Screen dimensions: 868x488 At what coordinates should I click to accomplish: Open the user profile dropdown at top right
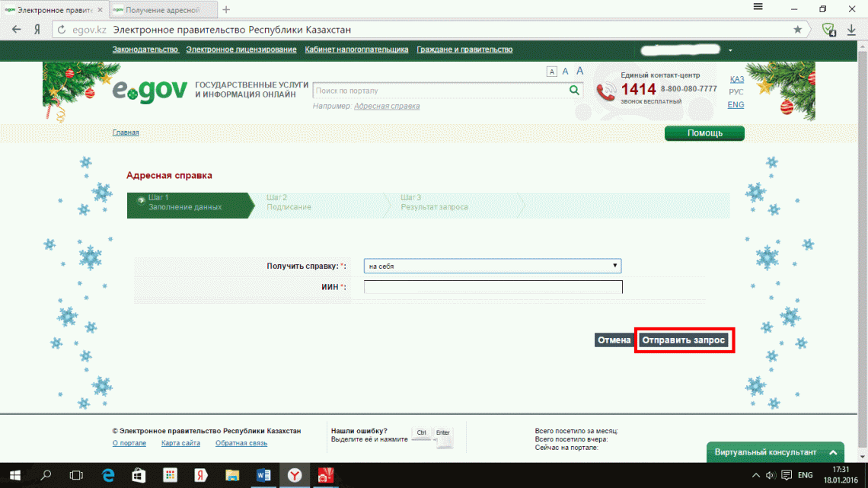729,49
